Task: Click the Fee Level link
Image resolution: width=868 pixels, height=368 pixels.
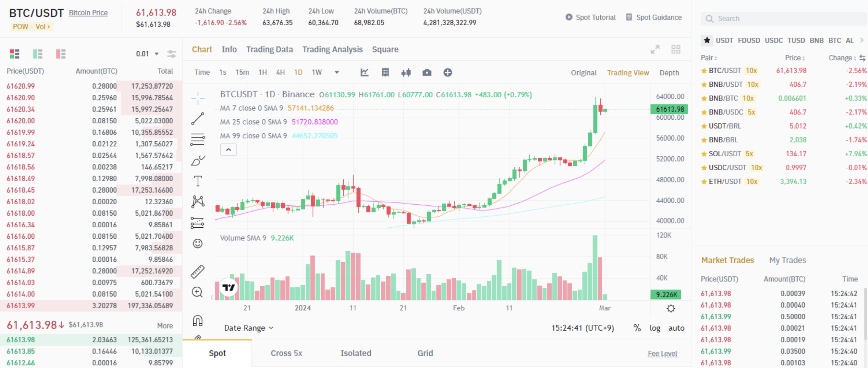Action: tap(662, 353)
